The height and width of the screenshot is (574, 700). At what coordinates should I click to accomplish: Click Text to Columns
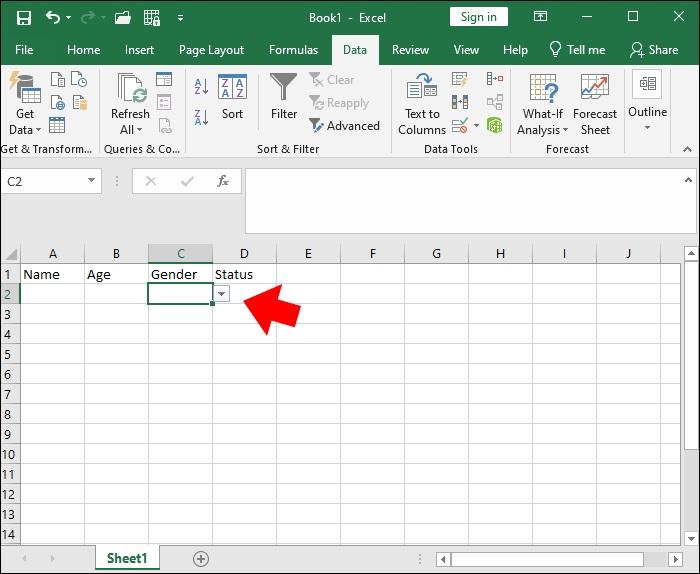[422, 104]
